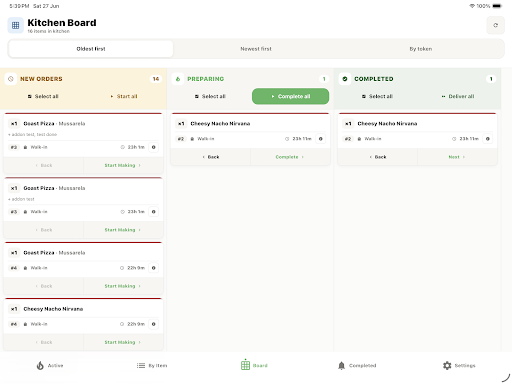Sort orders by Oldest first
Screen dimensions: 512x384
point(91,49)
